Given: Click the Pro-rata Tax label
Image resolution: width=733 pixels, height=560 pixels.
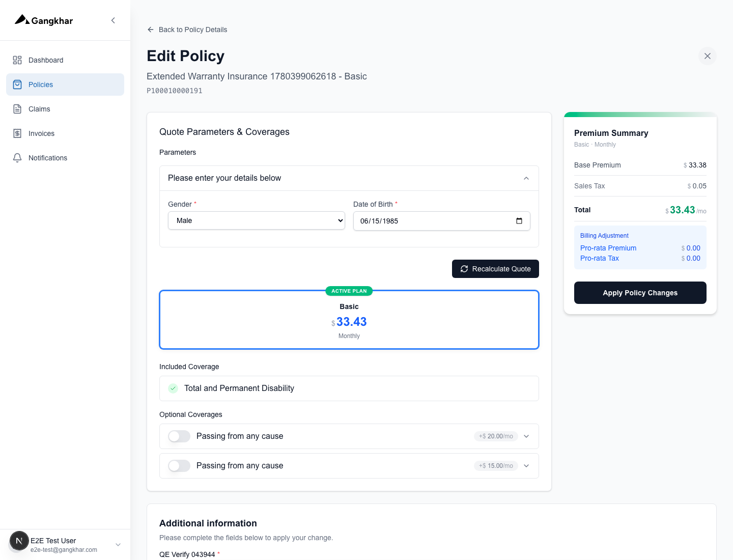Looking at the screenshot, I should coord(600,258).
